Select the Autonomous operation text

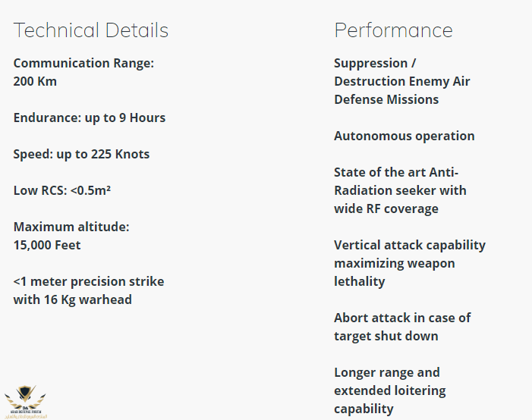pyautogui.click(x=404, y=136)
